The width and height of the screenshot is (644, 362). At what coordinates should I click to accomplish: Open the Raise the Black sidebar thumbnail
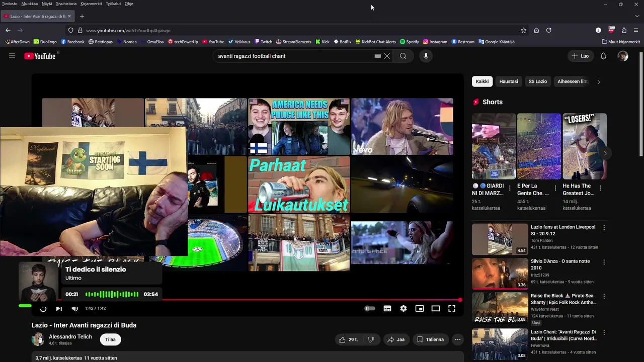pyautogui.click(x=500, y=308)
